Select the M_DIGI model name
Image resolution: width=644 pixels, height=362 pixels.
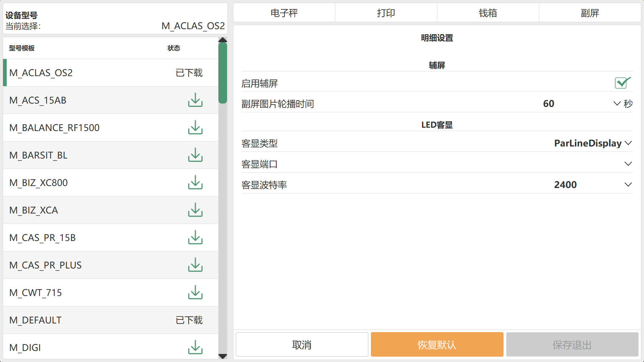tap(25, 348)
